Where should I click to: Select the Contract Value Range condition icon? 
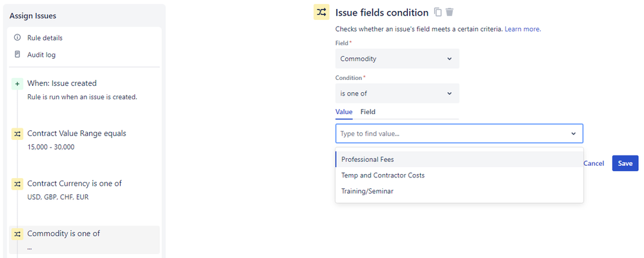[x=17, y=134]
